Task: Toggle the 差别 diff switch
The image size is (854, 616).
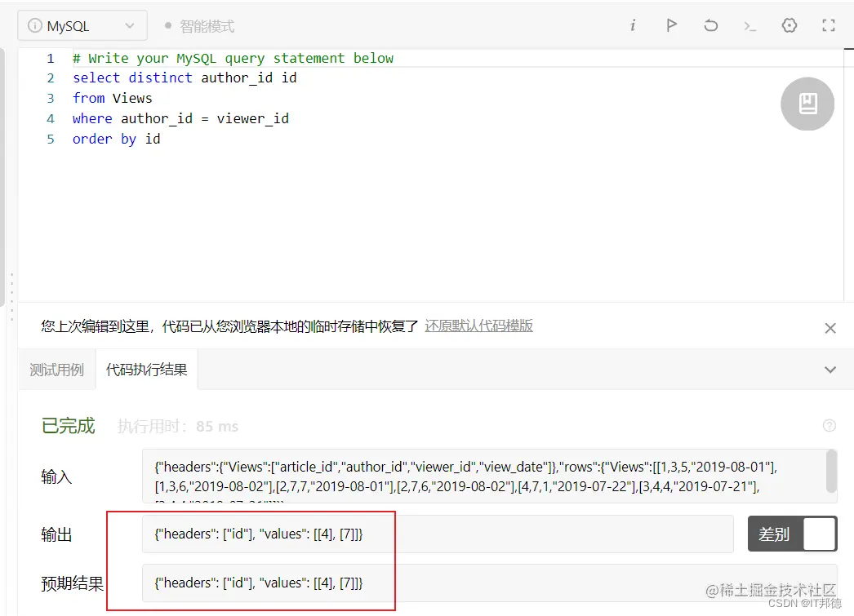Action: [792, 534]
